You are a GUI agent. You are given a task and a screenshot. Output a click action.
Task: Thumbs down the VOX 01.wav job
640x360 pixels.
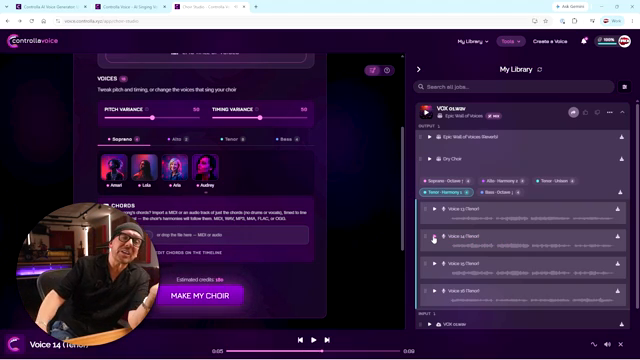click(597, 112)
